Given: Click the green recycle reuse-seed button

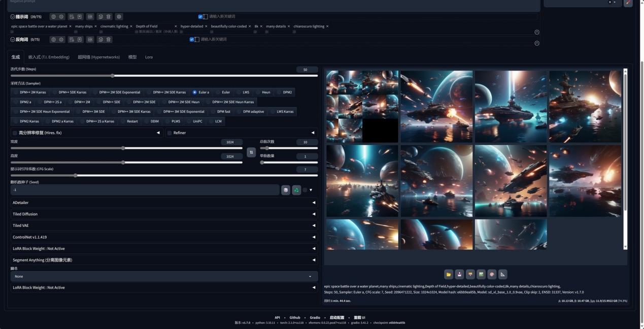Looking at the screenshot, I should [296, 190].
